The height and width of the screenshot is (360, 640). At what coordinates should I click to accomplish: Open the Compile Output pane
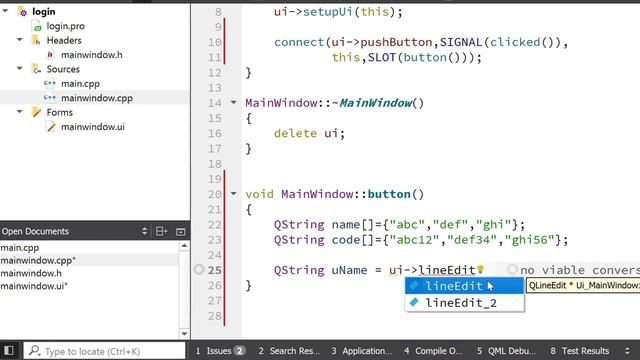click(433, 351)
